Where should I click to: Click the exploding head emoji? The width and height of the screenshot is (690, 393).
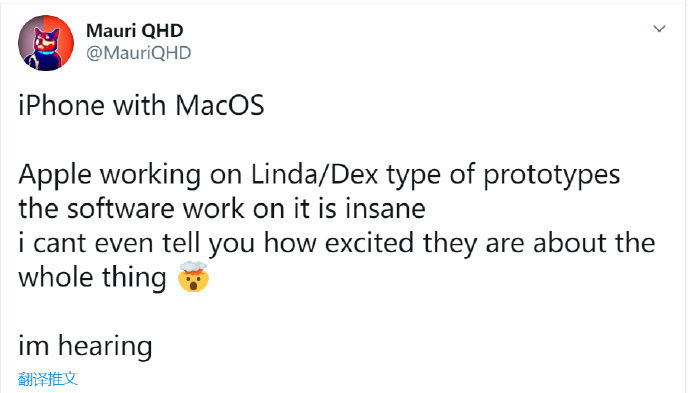(193, 276)
